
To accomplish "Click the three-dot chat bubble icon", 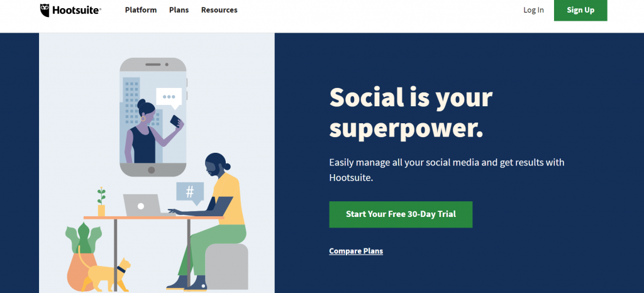I will pyautogui.click(x=169, y=98).
